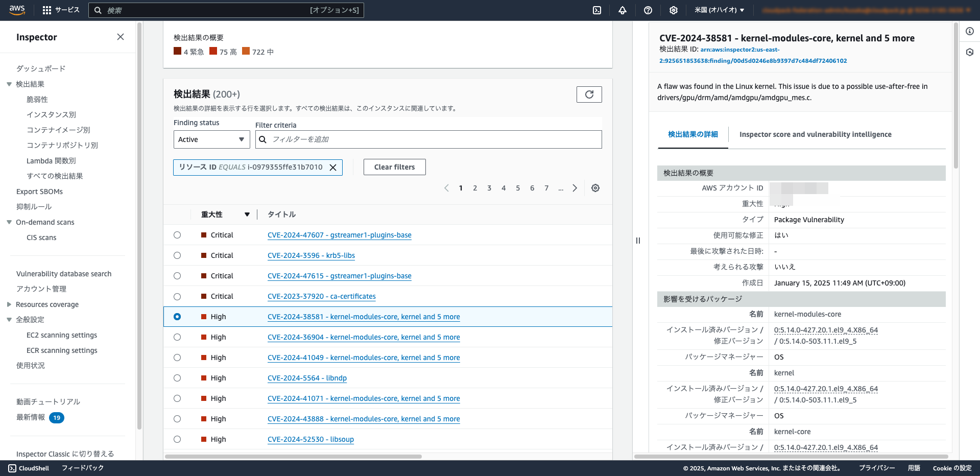
Task: Open the AWS services grid menu
Action: pos(47,10)
